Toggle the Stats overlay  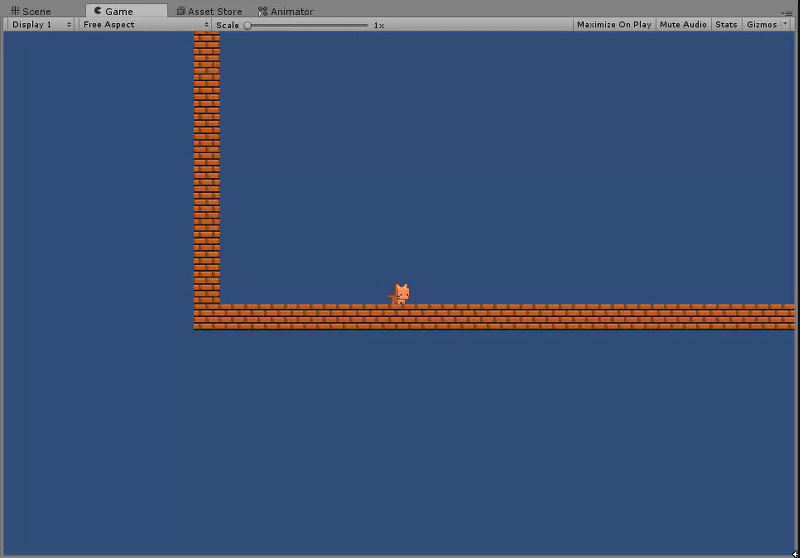coord(726,24)
